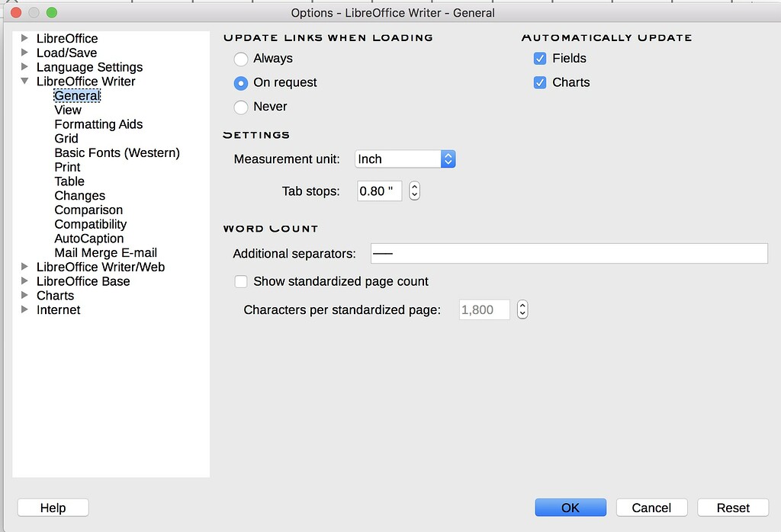This screenshot has height=532, width=781.
Task: Open the Comparison options page
Action: coord(88,210)
